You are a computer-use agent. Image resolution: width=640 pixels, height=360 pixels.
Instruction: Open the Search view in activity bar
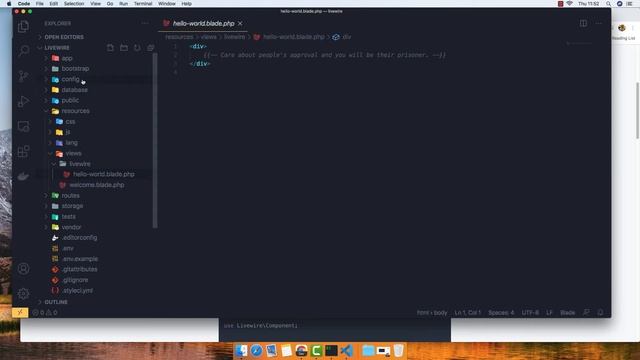(x=23, y=51)
